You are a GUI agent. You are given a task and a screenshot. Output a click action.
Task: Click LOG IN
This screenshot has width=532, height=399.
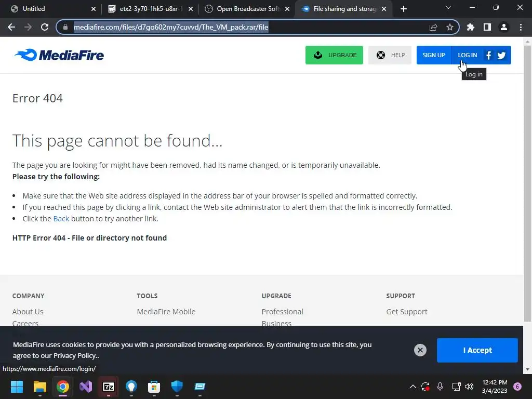click(x=467, y=55)
